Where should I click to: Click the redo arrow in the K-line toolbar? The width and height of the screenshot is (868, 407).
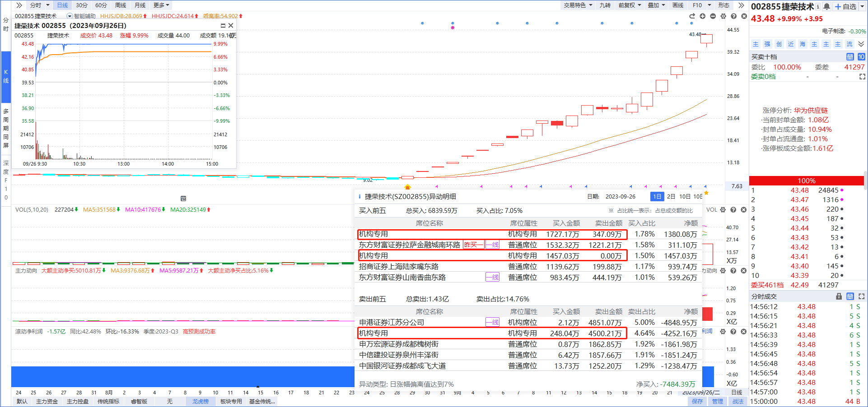692,16
